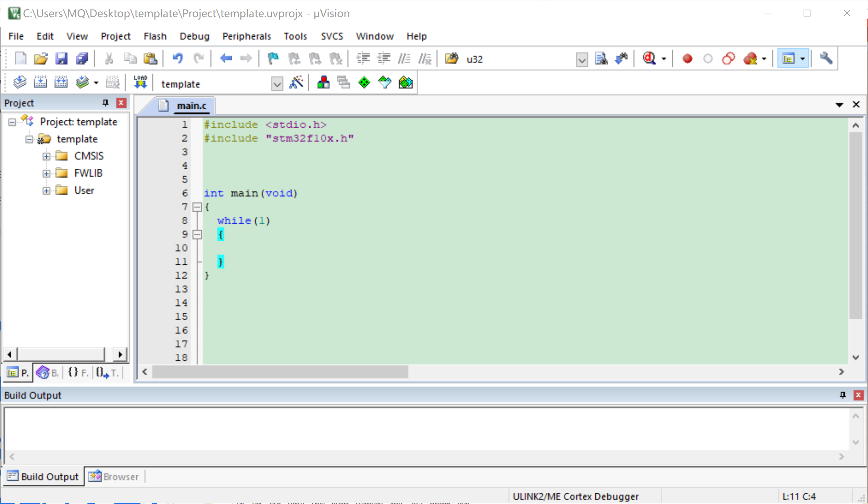Collapse code fold at line 7

coord(197,207)
